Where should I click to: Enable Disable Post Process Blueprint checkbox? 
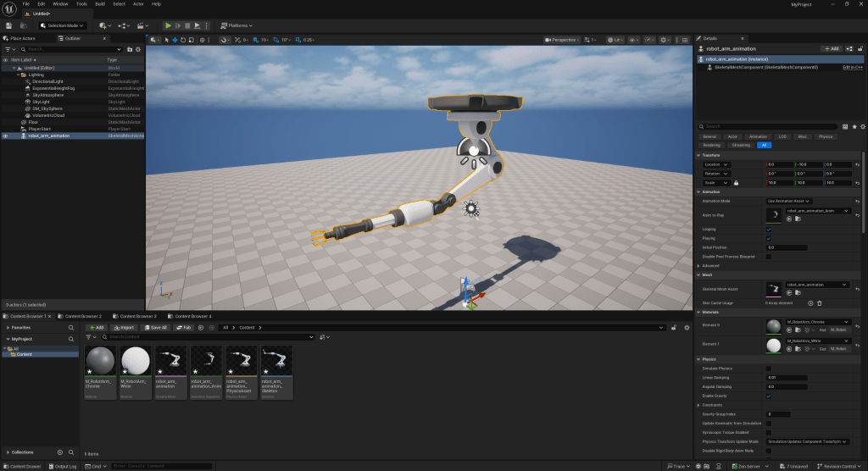[769, 256]
